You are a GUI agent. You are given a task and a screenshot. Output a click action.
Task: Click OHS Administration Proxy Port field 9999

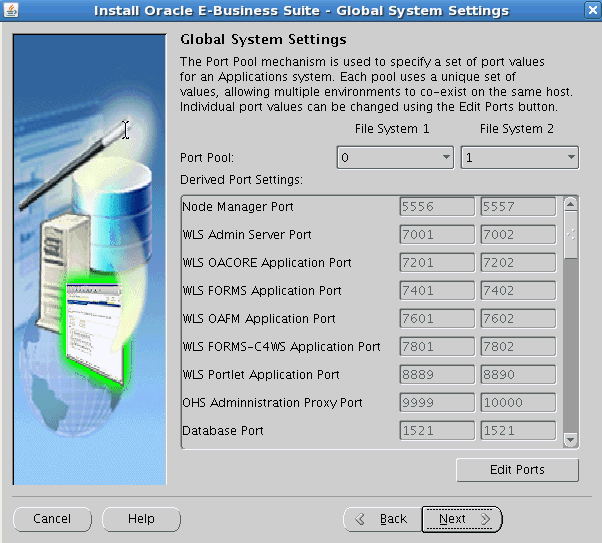437,403
